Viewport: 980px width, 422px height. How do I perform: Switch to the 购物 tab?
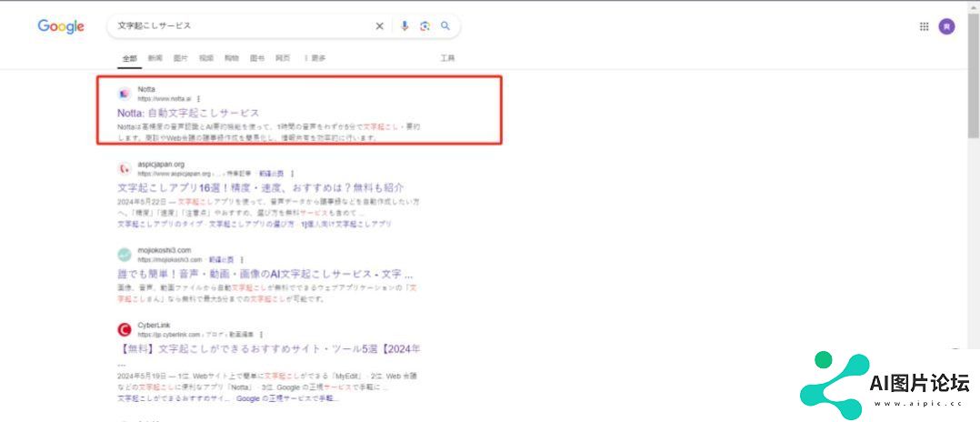pos(232,58)
